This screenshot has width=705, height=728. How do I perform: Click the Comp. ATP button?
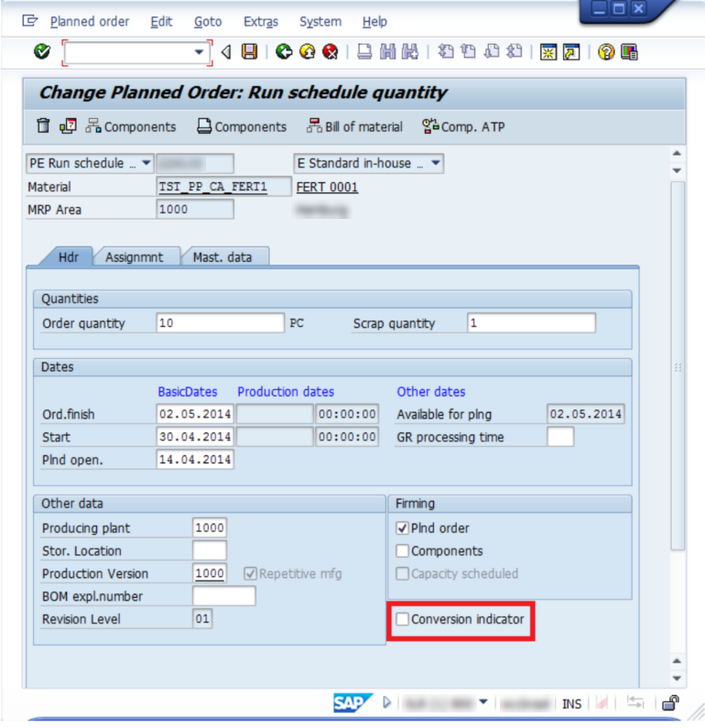coord(463,126)
